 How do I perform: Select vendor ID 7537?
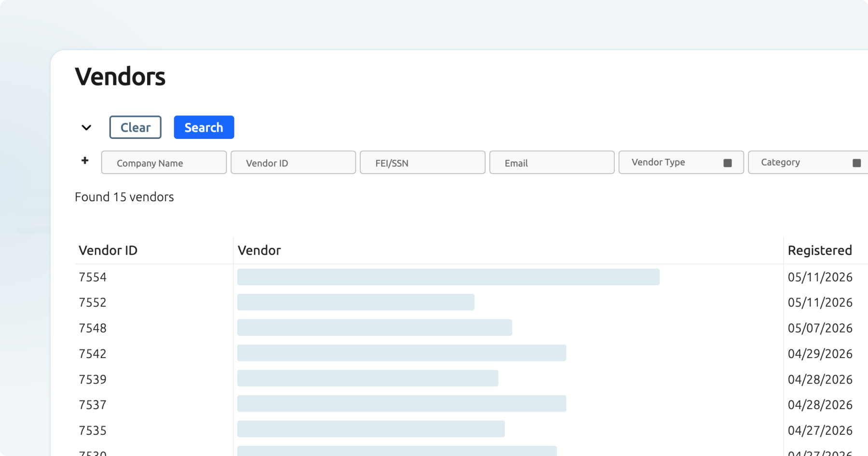93,405
